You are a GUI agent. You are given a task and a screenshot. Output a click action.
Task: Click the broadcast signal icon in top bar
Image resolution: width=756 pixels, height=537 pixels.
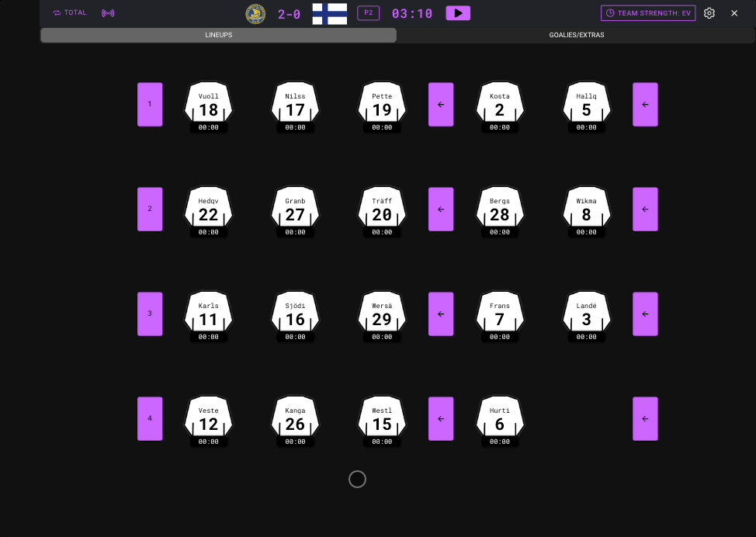click(109, 12)
